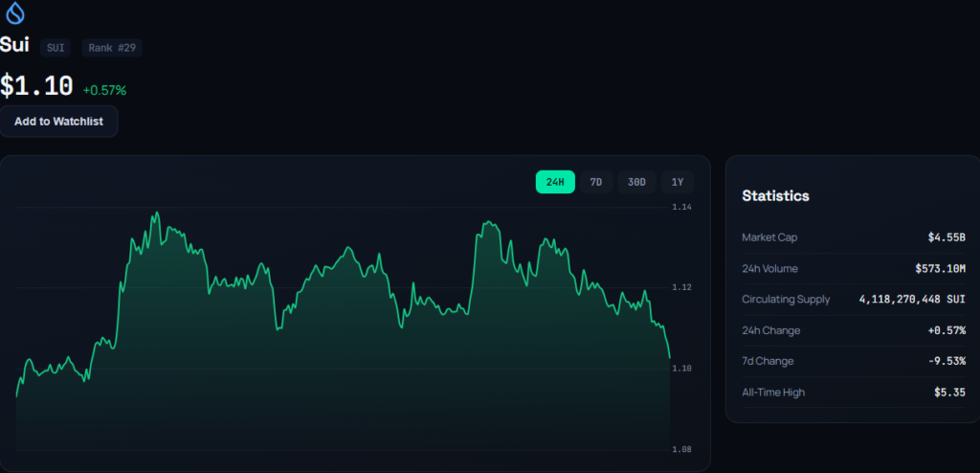Click the 1.08 y-axis label
This screenshot has width=980, height=473.
(x=681, y=449)
